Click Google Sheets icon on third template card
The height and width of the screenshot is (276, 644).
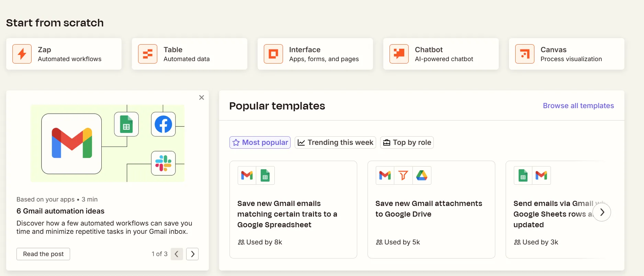click(x=523, y=175)
